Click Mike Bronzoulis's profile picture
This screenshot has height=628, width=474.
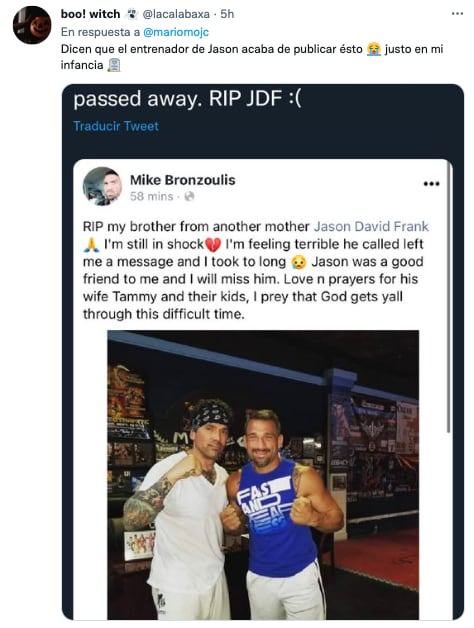[102, 186]
